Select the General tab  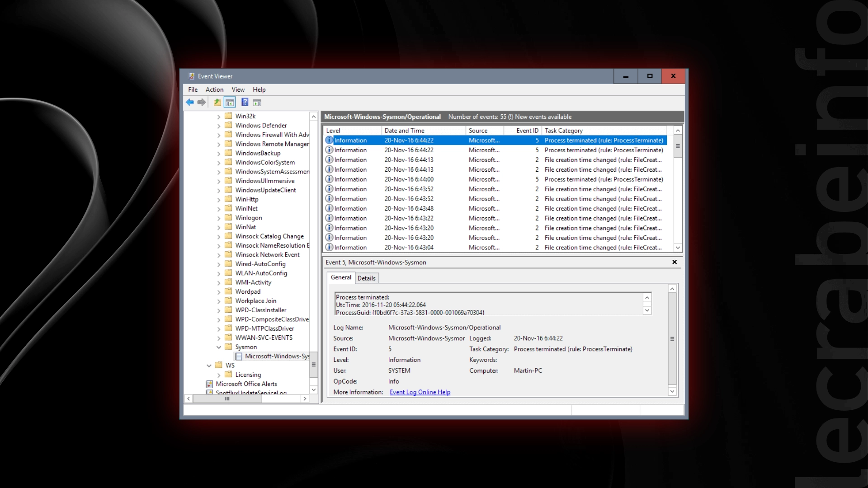point(341,277)
